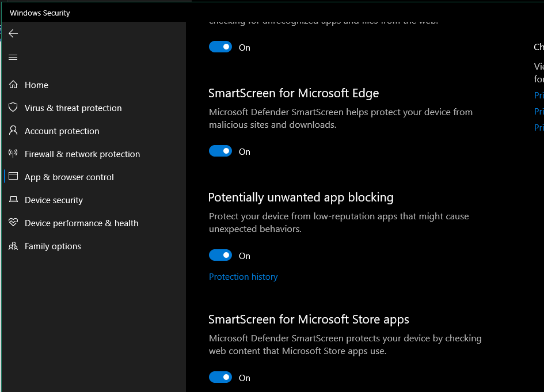Viewport: 544px width, 392px height.
Task: Click the Account protection person icon
Action: pyautogui.click(x=13, y=131)
